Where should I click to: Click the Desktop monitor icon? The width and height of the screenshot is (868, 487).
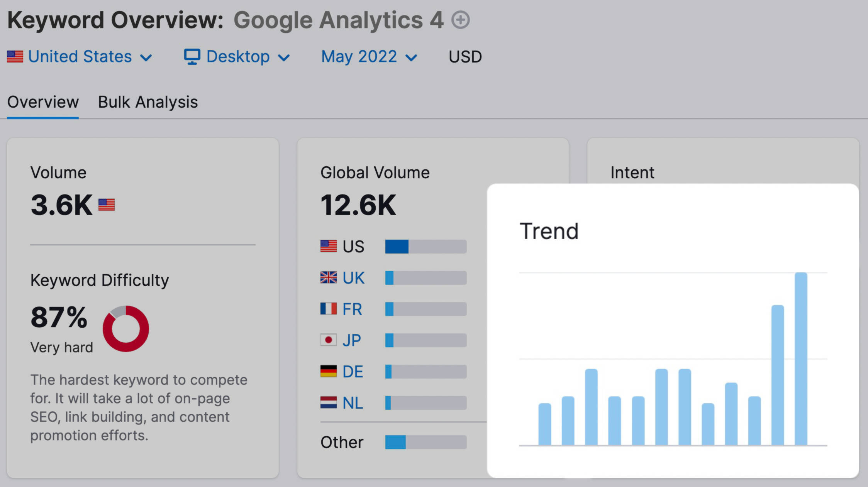point(192,56)
